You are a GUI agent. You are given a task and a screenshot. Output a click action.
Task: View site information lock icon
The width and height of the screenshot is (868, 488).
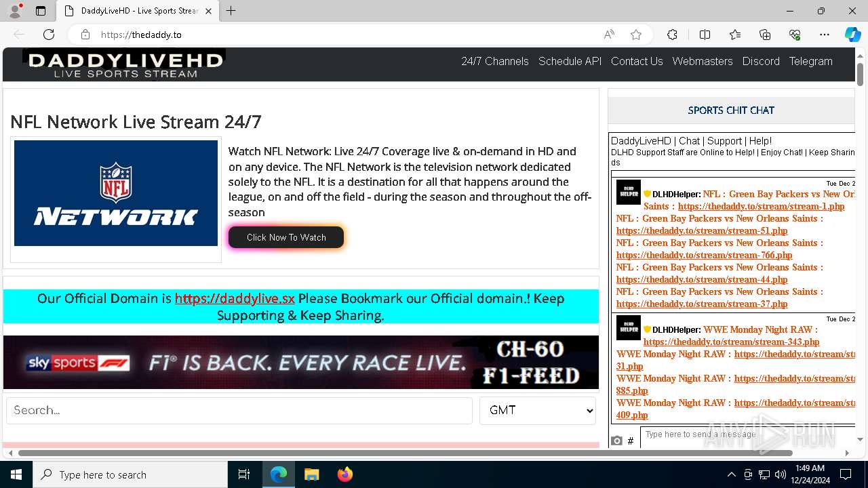[85, 35]
